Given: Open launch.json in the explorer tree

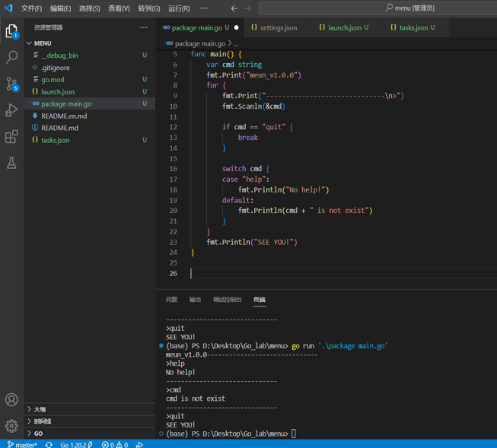Looking at the screenshot, I should tap(58, 91).
